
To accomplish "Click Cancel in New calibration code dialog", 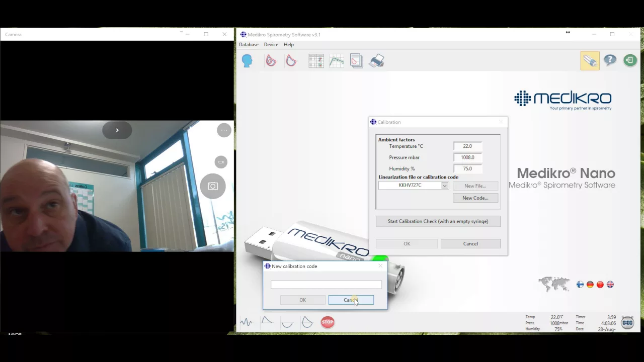I will [x=351, y=300].
